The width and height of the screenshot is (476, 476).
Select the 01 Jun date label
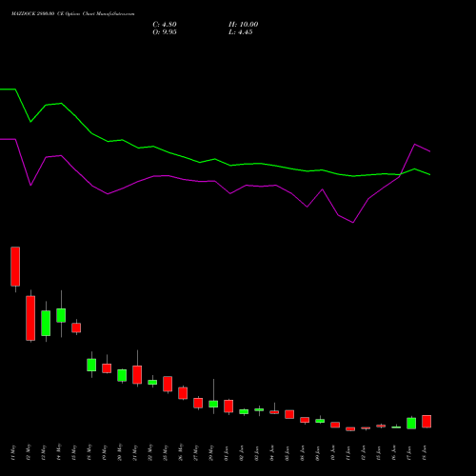(x=227, y=453)
